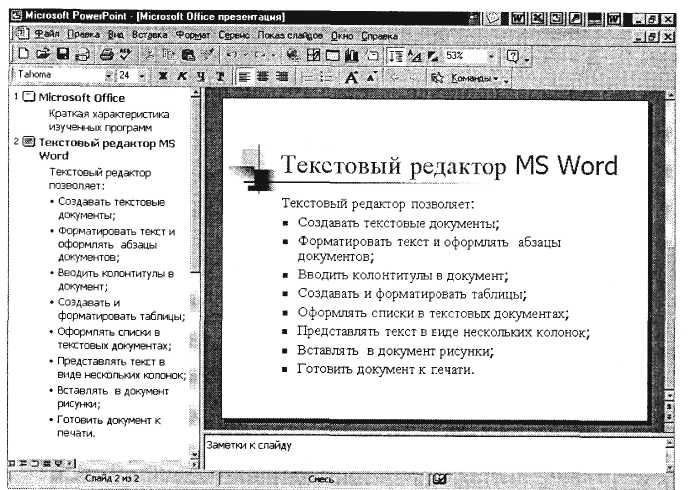The height and width of the screenshot is (490, 693).
Task: Open the Tables and Borders toolbar icon
Action: [x=313, y=55]
